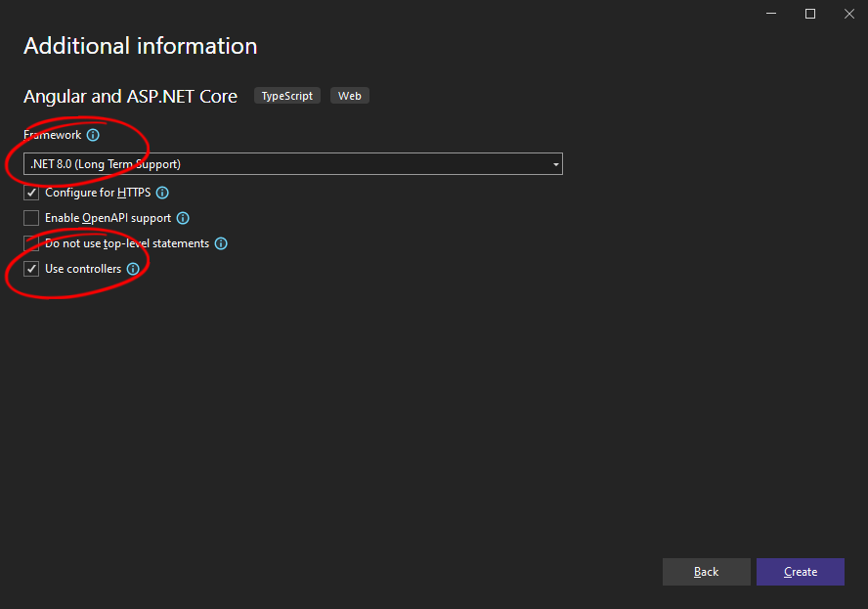Enable OpenAPI support checkbox
Image resolution: width=868 pixels, height=609 pixels.
(x=31, y=218)
